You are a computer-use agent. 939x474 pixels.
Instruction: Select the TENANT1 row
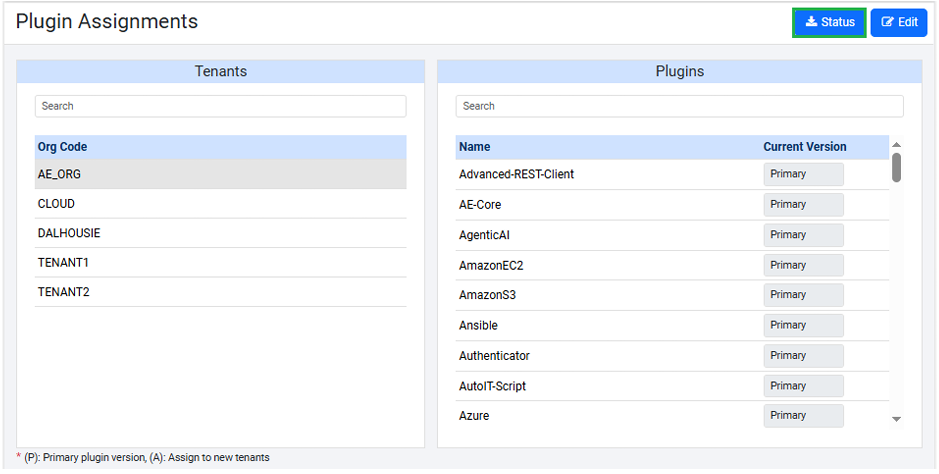[220, 262]
